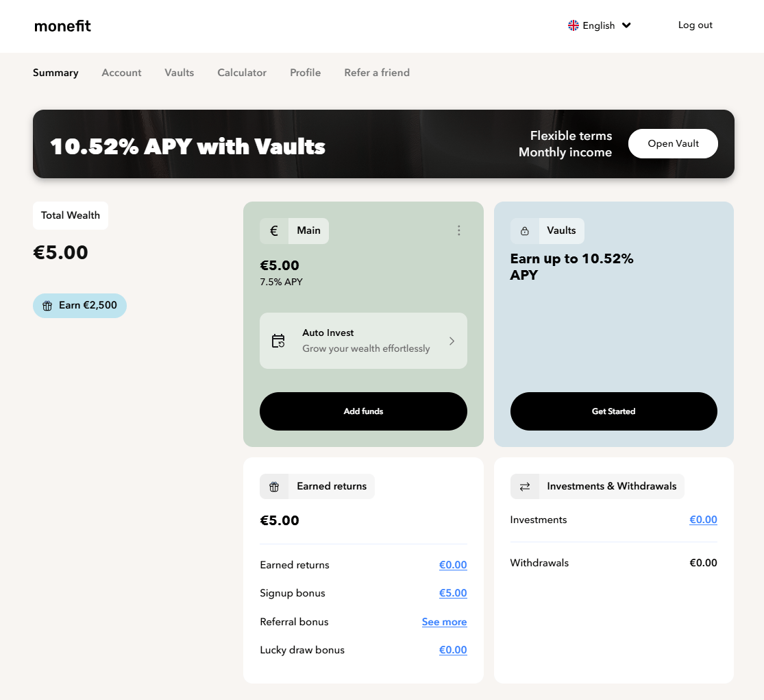Click the lock icon on Vaults card
Screen dimensions: 764x700
point(525,231)
